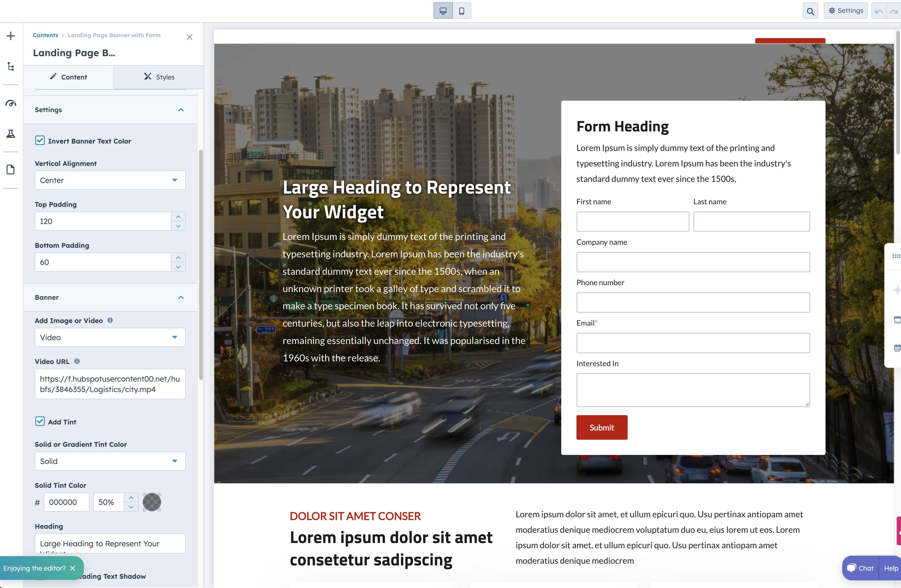Screen dimensions: 901x588
Task: Click the Video URL text field
Action: pyautogui.click(x=110, y=384)
